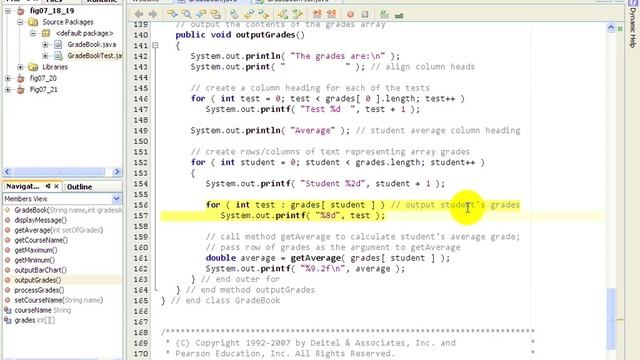Click the Find Next Occurrence icon
Image resolution: width=640 pixels, height=360 pixels.
coord(201,14)
